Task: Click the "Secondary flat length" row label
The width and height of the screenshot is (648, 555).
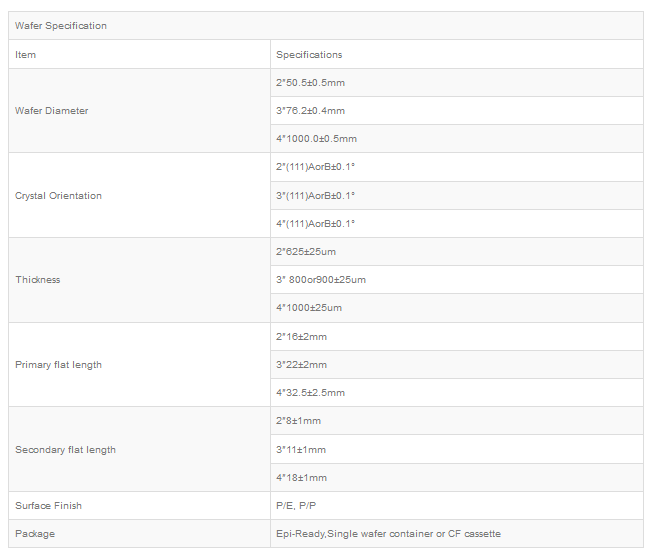Action: (x=65, y=450)
